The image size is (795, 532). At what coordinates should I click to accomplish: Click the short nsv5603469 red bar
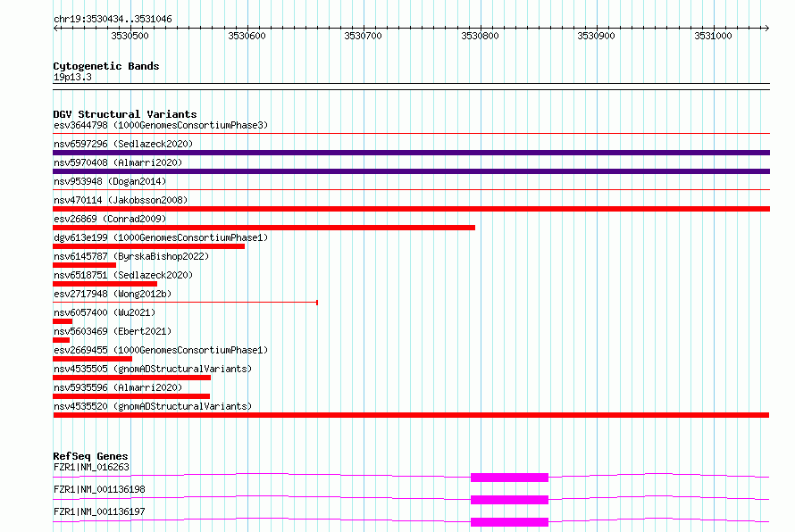tap(61, 340)
